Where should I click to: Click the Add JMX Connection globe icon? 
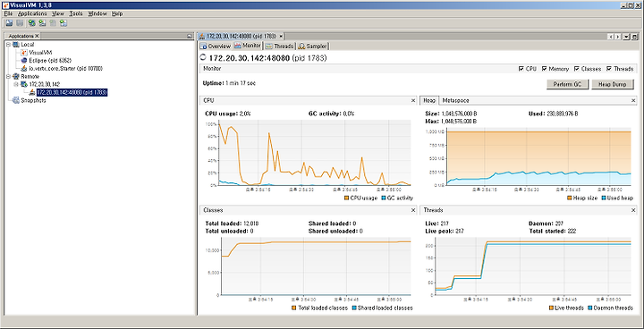pyautogui.click(x=31, y=23)
